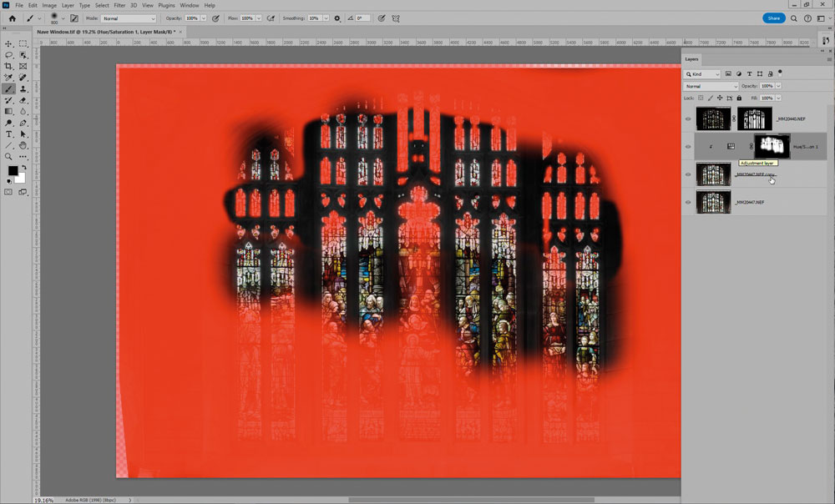The image size is (835, 504).
Task: Select the Spot Healing Brush tool
Action: click(23, 78)
